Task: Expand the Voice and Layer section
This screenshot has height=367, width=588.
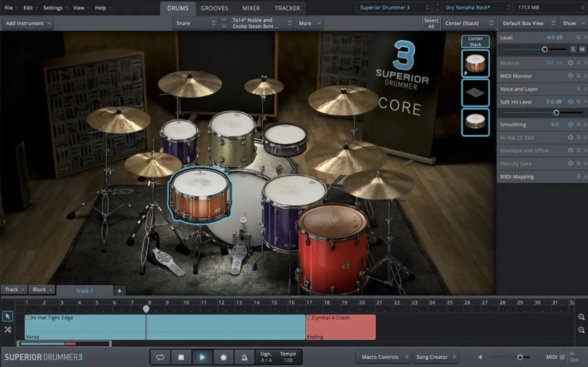Action: pos(519,89)
